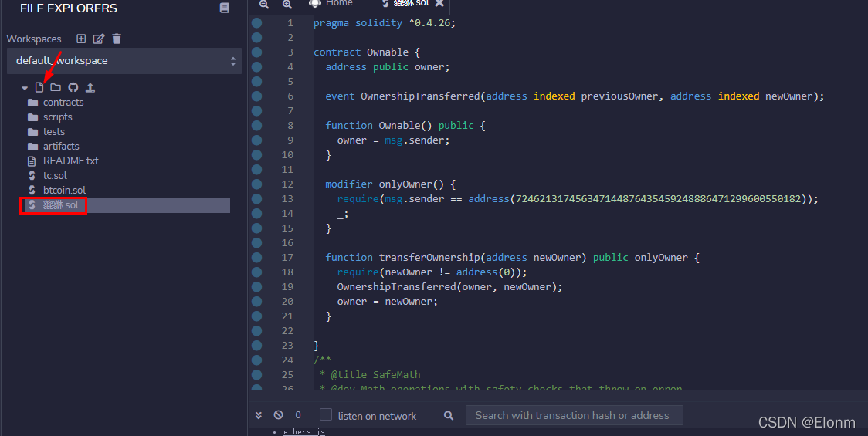The width and height of the screenshot is (868, 436).
Task: Select 貔貅.sol in the file tree
Action: [x=61, y=205]
